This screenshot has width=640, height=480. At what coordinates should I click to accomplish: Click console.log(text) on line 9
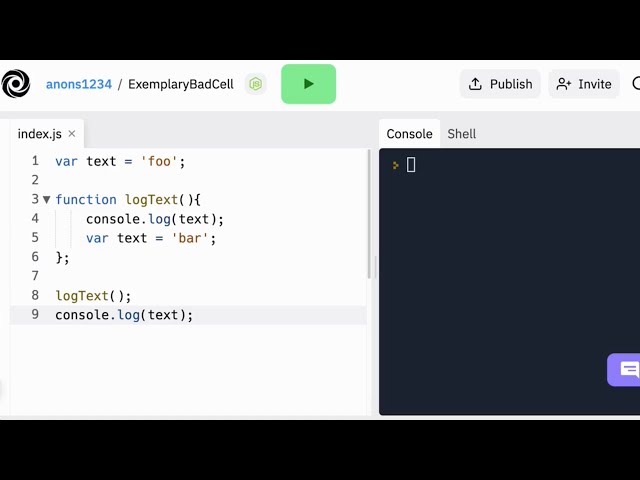tap(124, 315)
